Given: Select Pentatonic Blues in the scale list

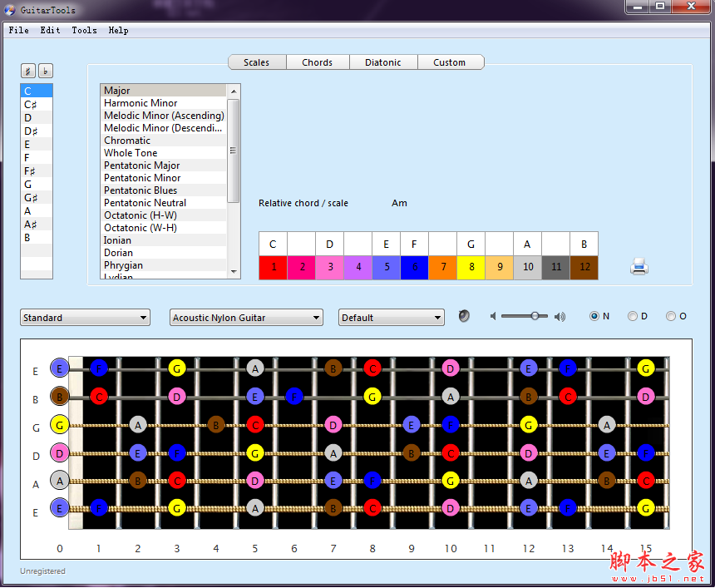Looking at the screenshot, I should [141, 190].
